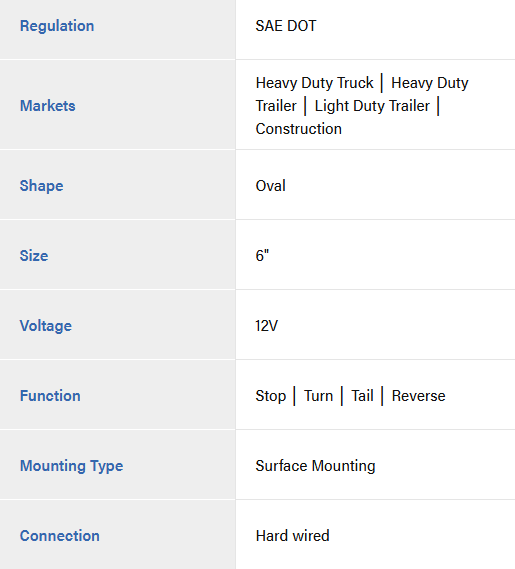The image size is (515, 569).
Task: Click the Regulation label
Action: (57, 26)
